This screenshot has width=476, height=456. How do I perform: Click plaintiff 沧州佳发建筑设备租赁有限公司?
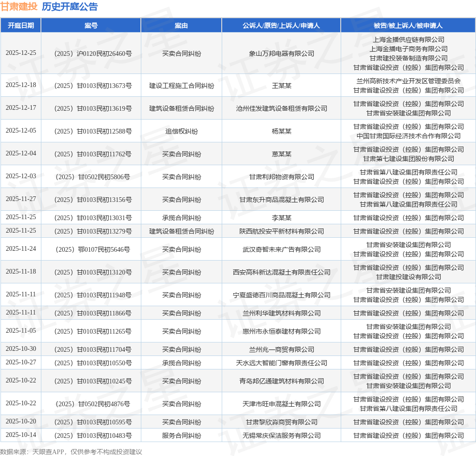(281, 108)
